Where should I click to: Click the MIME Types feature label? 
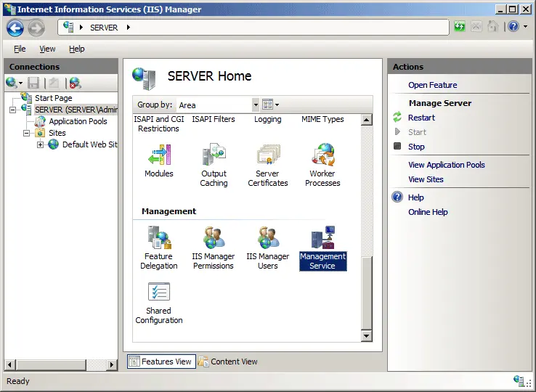click(x=322, y=119)
